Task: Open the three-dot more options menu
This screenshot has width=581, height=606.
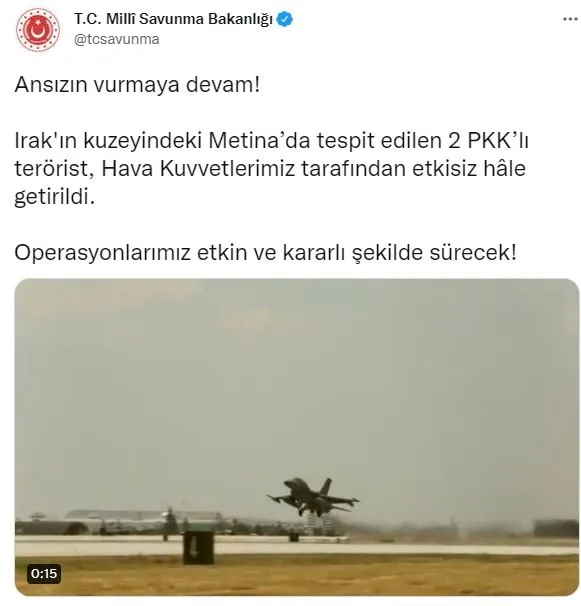Action: [x=570, y=19]
